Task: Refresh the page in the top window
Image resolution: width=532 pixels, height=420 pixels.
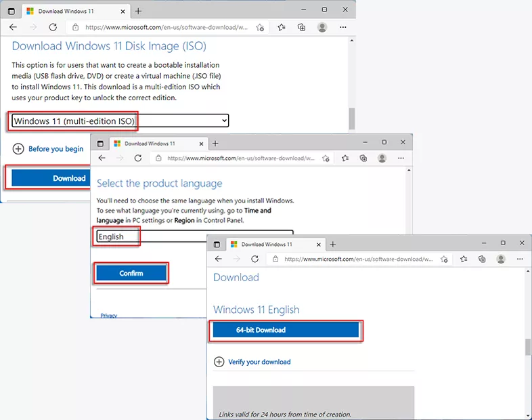Action: [x=53, y=27]
